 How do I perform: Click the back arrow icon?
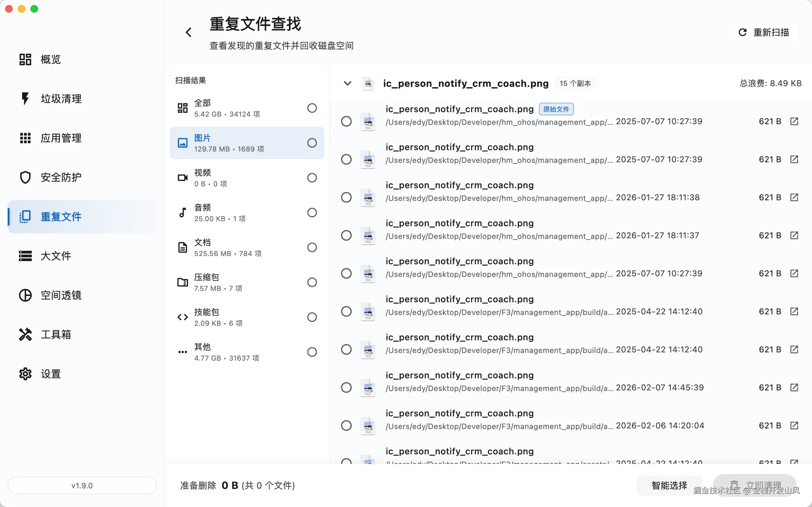(189, 33)
